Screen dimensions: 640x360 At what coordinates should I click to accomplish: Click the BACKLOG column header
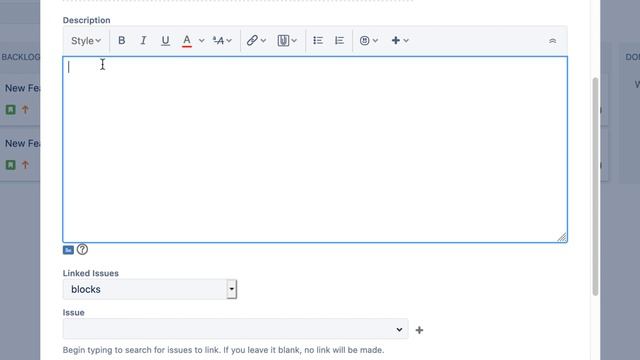pos(20,57)
